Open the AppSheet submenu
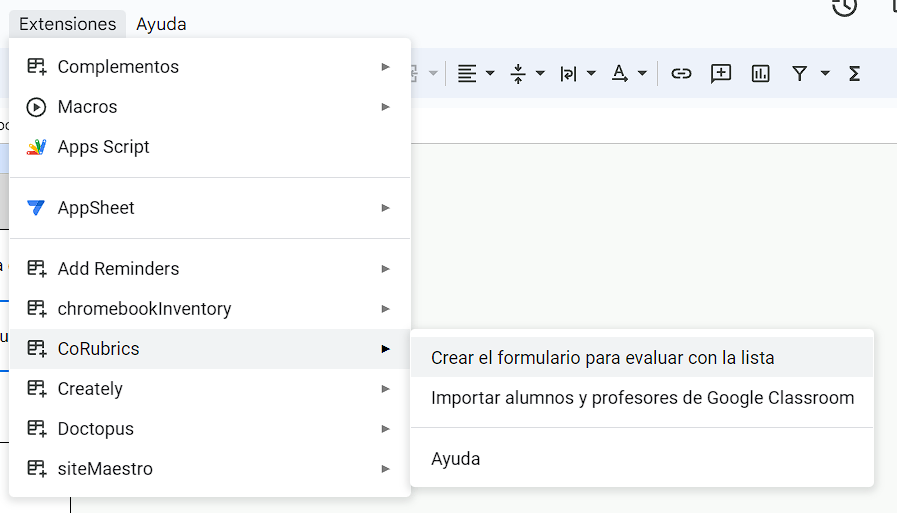This screenshot has height=513, width=897. tap(210, 208)
